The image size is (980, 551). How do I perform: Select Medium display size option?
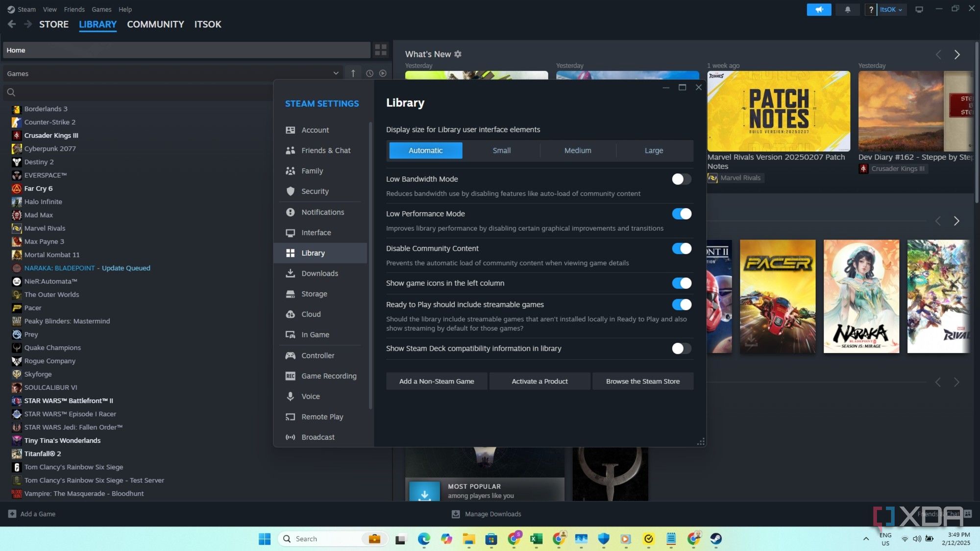pos(578,150)
